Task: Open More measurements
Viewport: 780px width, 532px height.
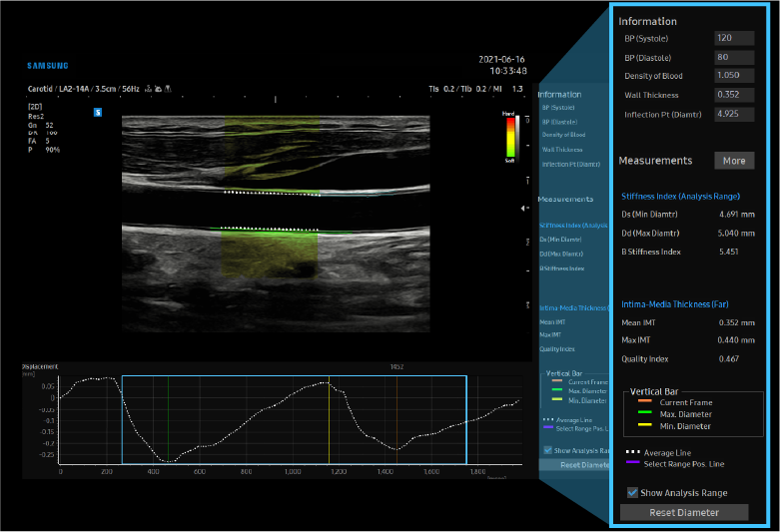Action: [734, 161]
